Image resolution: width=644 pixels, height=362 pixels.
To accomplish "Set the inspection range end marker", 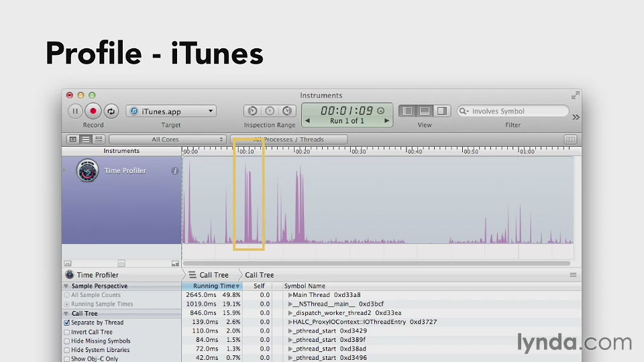I will coord(287,111).
